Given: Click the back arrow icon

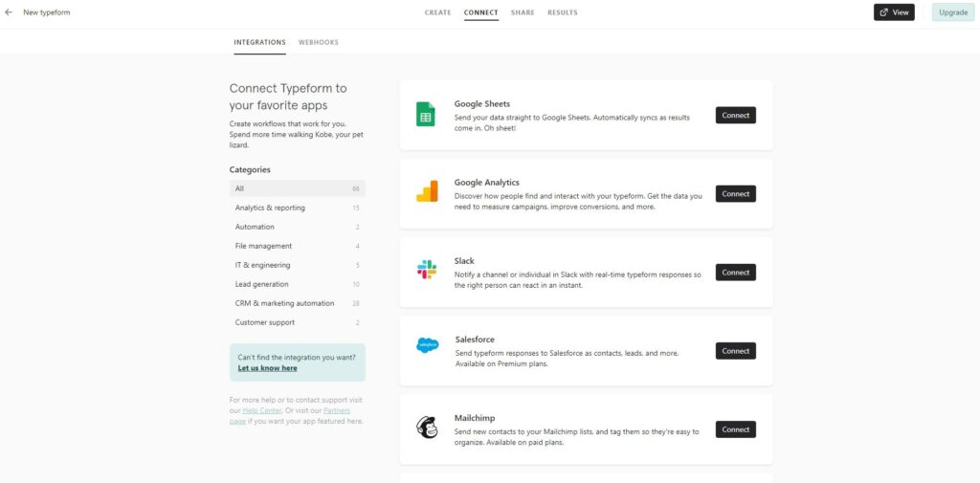Looking at the screenshot, I should pos(9,12).
